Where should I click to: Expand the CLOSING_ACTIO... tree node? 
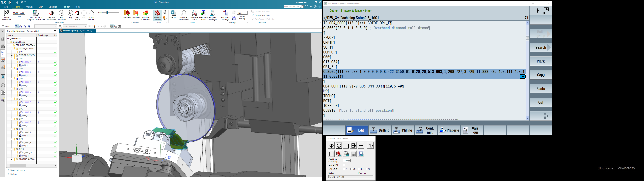click(12, 159)
